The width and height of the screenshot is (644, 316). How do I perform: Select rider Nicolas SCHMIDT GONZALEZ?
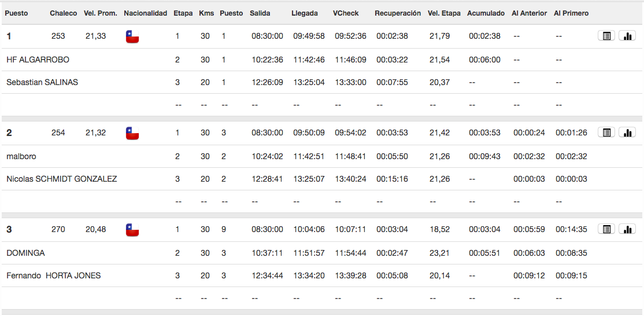pos(62,179)
